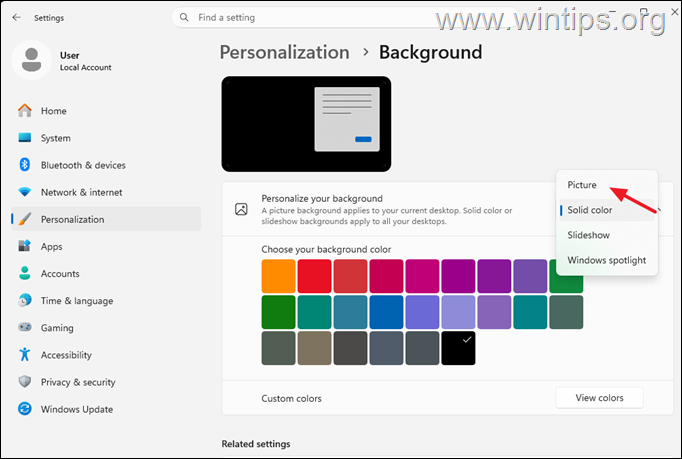
Task: Click User Local Account name
Action: click(85, 61)
